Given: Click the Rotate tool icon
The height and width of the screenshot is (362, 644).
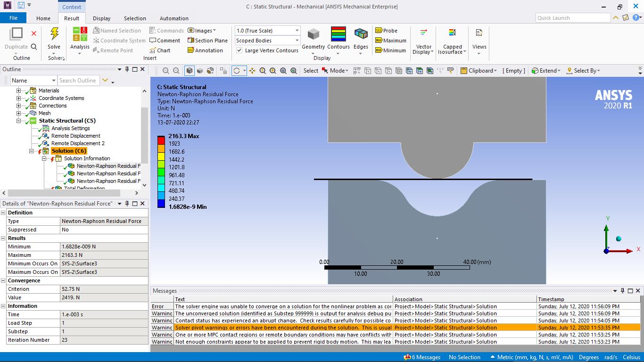Looking at the screenshot, I should click(x=237, y=71).
